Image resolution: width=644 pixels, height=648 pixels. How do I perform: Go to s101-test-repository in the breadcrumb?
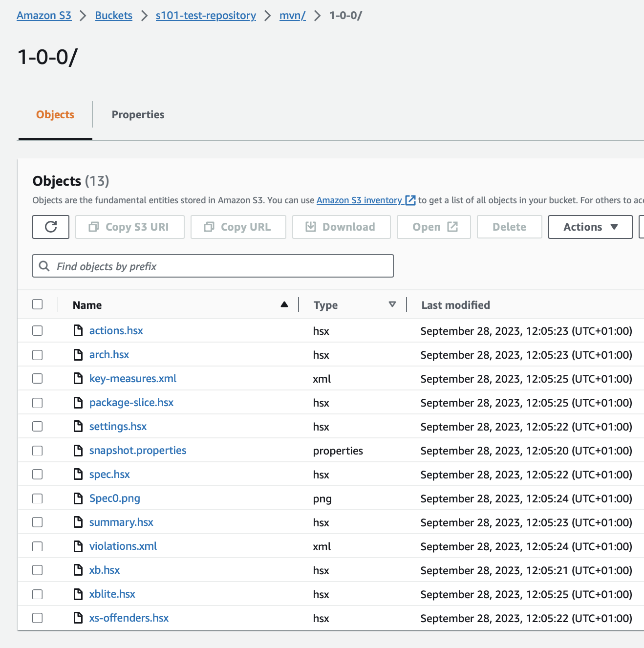(x=206, y=16)
